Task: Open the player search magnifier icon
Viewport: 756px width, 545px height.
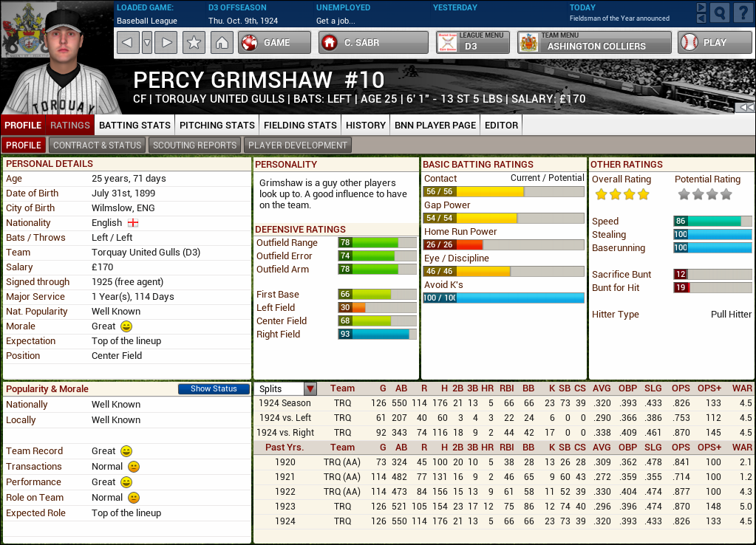Action: coord(719,13)
